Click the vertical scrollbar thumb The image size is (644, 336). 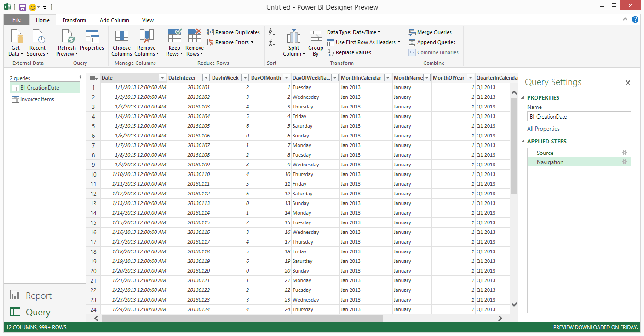coord(514,145)
